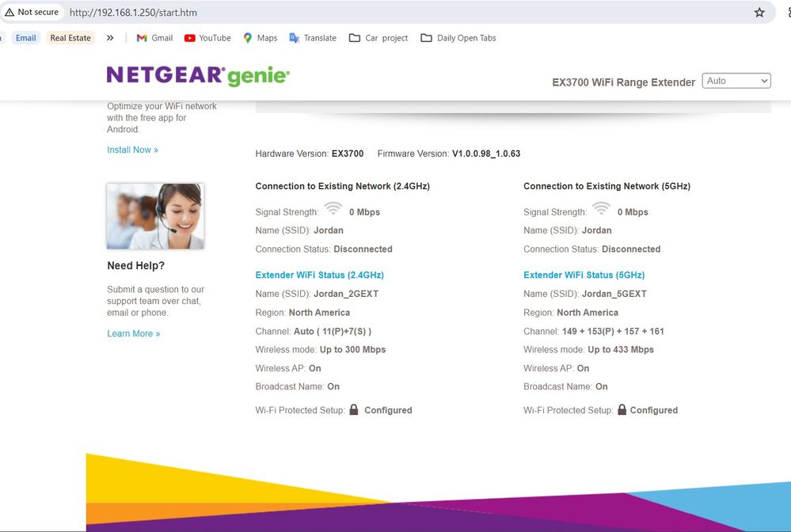This screenshot has width=791, height=532.
Task: Click the channel 149 + 153(P) + 157 + 161 value
Action: click(x=613, y=331)
